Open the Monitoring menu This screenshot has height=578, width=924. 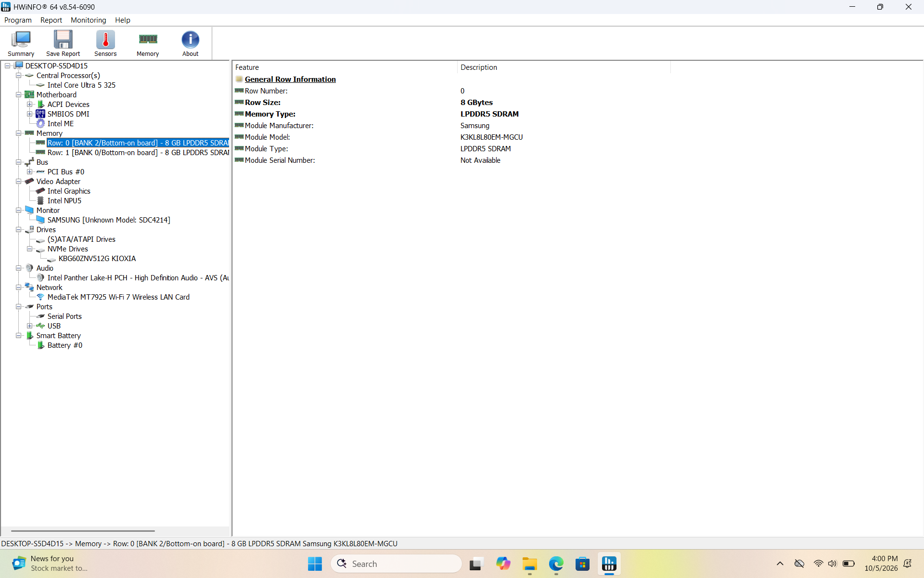pyautogui.click(x=88, y=20)
